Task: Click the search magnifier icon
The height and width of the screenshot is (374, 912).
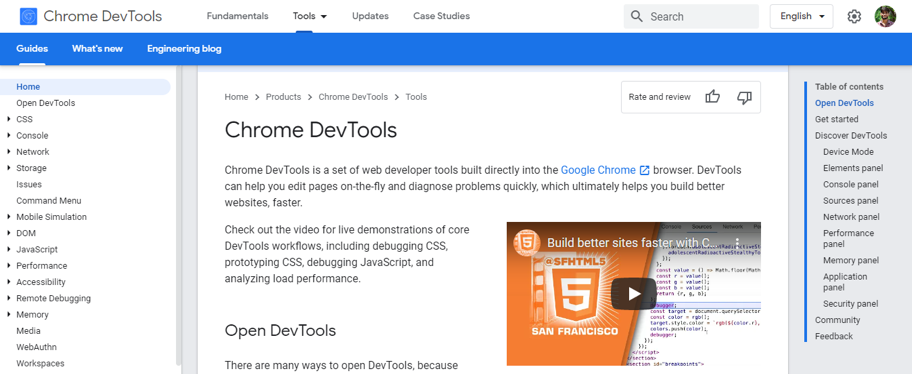Action: [637, 16]
